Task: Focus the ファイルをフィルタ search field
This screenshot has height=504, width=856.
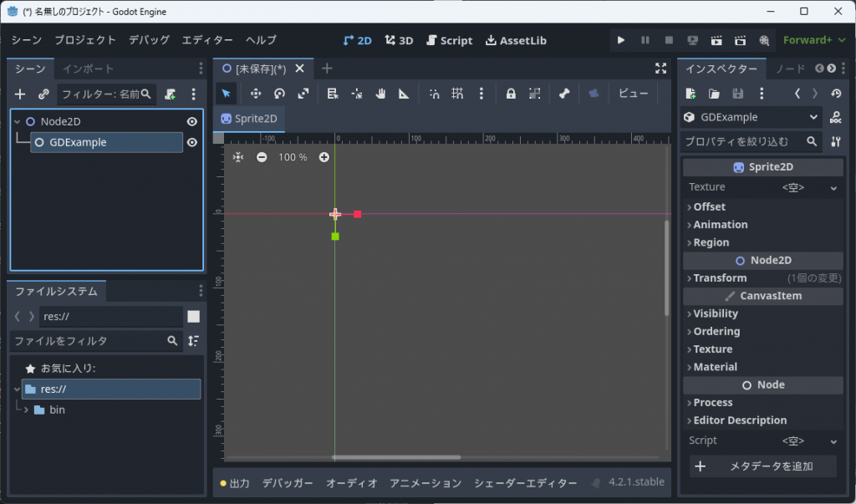Action: pos(97,341)
